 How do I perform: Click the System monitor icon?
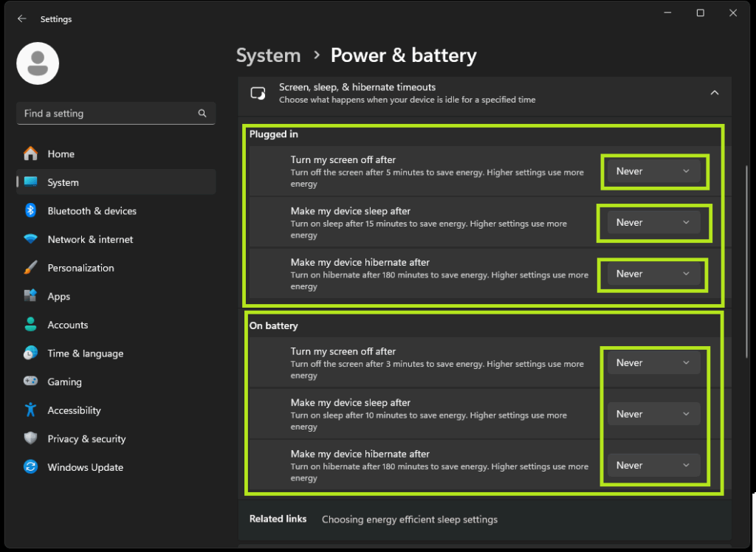click(30, 182)
